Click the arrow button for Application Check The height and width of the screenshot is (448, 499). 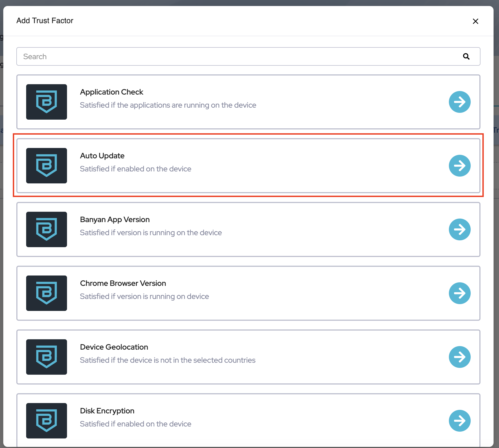460,102
